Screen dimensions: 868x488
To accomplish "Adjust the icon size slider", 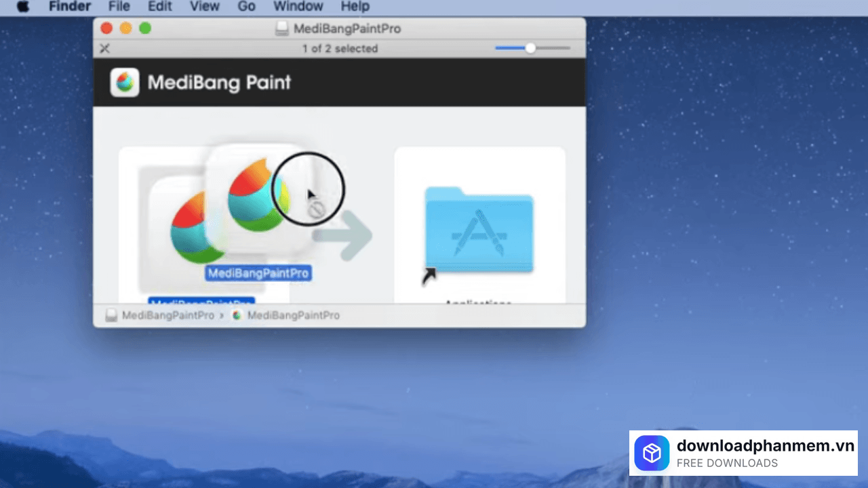I will click(530, 48).
